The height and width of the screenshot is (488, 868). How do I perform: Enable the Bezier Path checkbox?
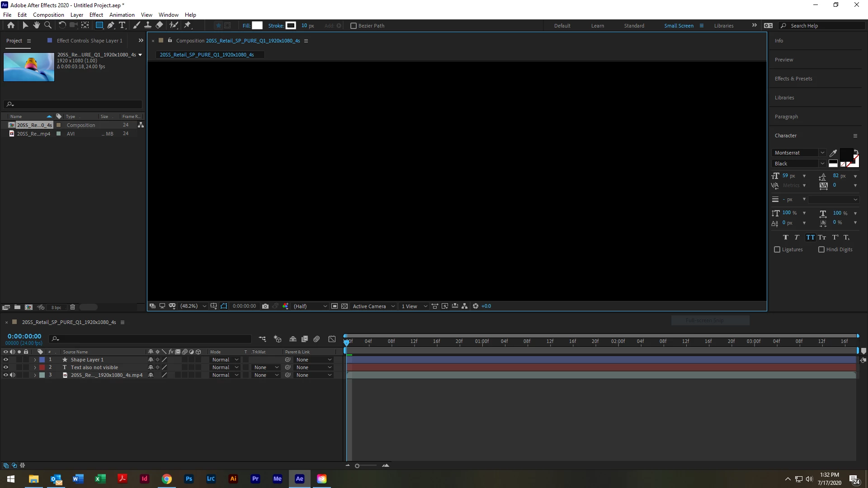(354, 26)
